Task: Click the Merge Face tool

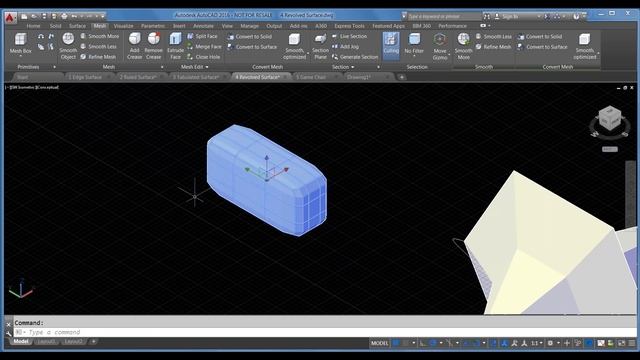Action: (x=204, y=47)
